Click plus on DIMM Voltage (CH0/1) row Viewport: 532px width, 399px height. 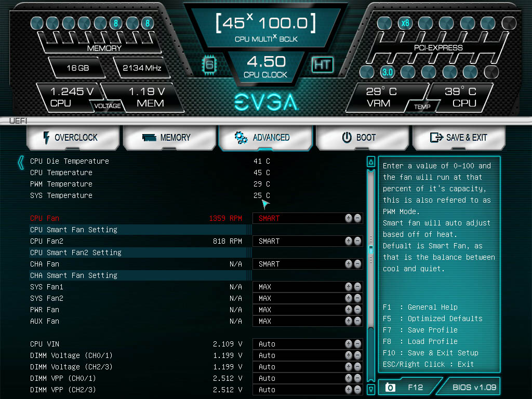[x=349, y=355]
